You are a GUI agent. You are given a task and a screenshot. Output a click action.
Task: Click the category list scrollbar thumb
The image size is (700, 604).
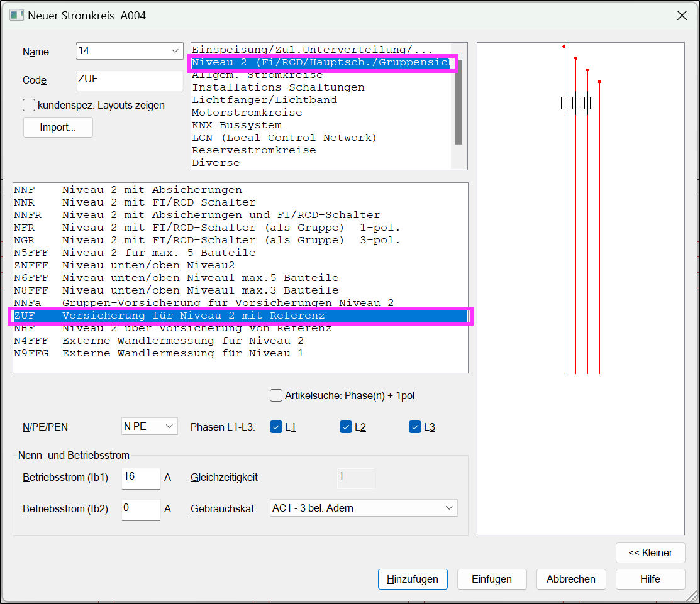(x=458, y=102)
